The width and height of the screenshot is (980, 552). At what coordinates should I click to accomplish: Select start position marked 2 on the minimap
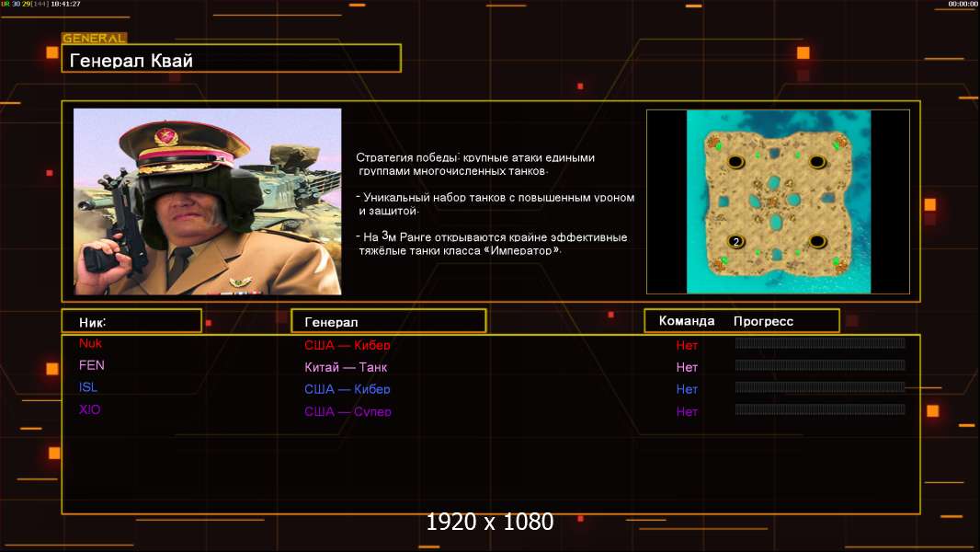pos(735,242)
